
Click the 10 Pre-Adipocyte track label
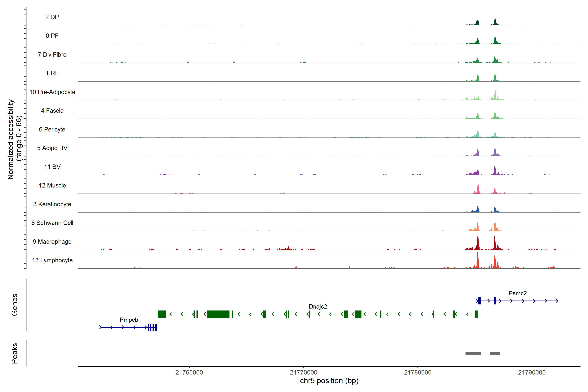click(x=52, y=92)
